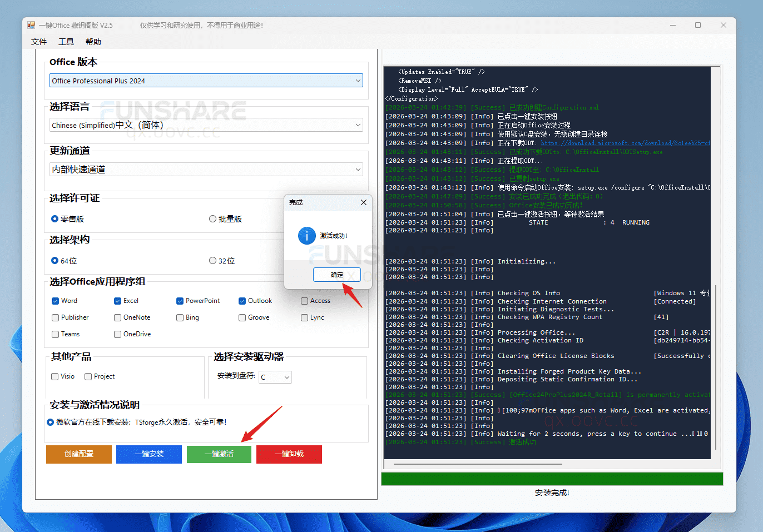Image resolution: width=763 pixels, height=532 pixels.
Task: Select the 批量版 license radio button
Action: tap(212, 218)
